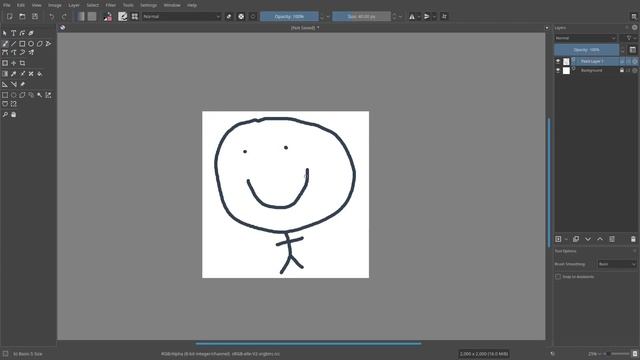
Task: Select the Line tool
Action: click(13, 44)
